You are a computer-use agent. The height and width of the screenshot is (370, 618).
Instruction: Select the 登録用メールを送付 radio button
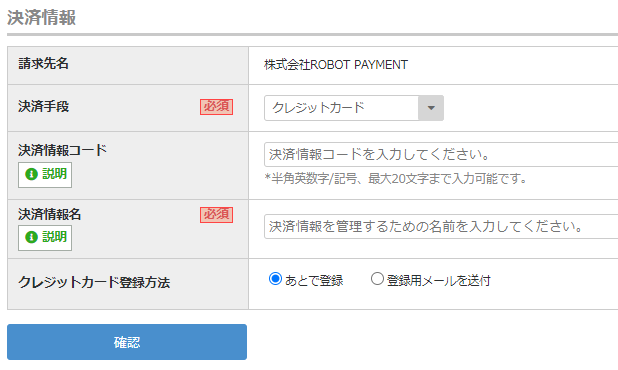tap(377, 279)
